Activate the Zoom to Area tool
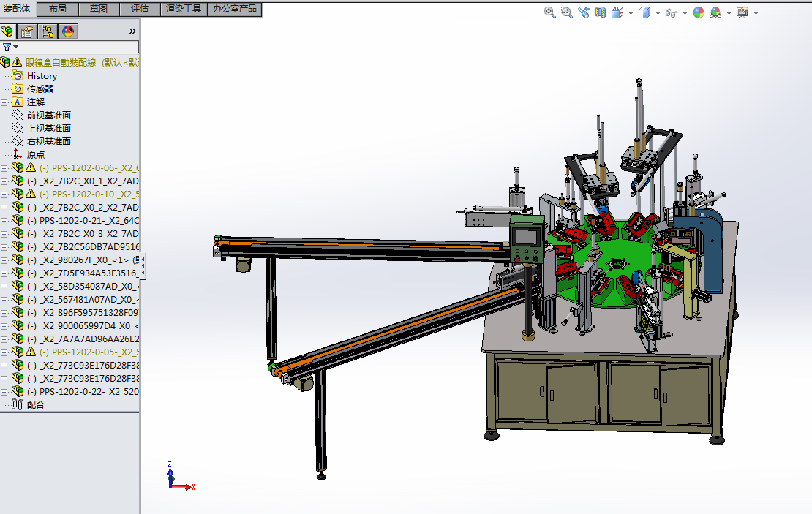This screenshot has height=514, width=812. pos(567,12)
